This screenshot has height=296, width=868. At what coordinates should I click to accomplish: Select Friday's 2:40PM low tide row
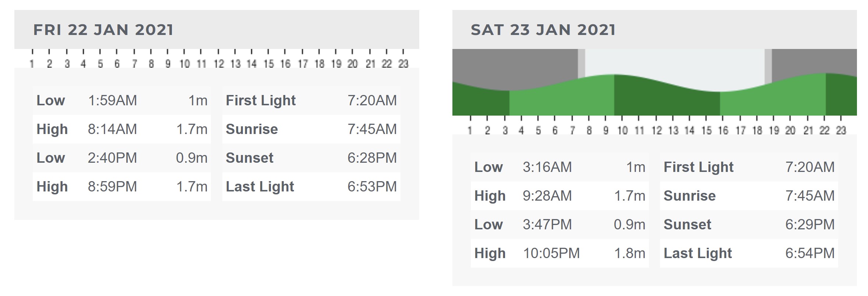122,158
